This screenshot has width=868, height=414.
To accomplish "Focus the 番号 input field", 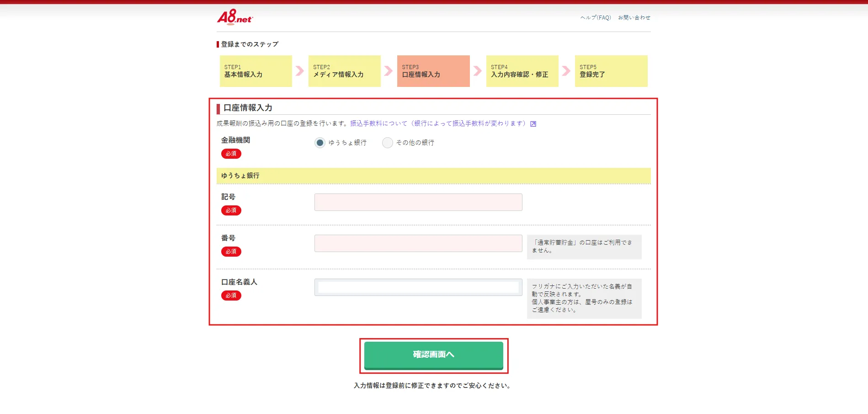I will click(x=418, y=243).
